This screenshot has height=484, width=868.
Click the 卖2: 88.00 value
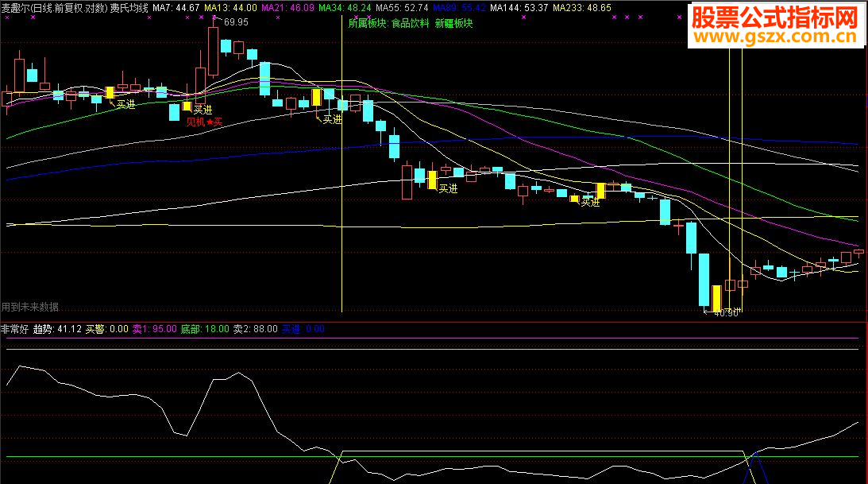click(x=255, y=329)
